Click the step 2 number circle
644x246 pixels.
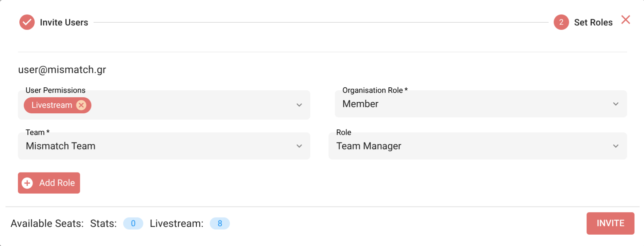coord(561,22)
